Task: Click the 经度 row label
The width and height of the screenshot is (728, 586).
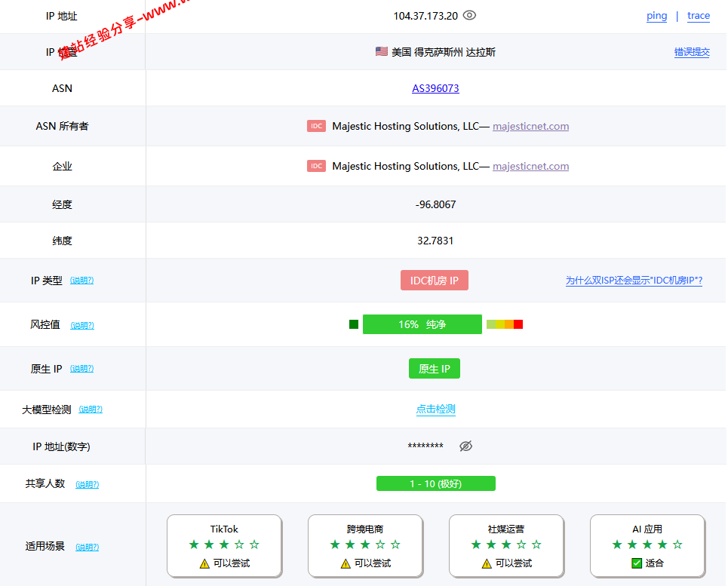Action: (62, 204)
